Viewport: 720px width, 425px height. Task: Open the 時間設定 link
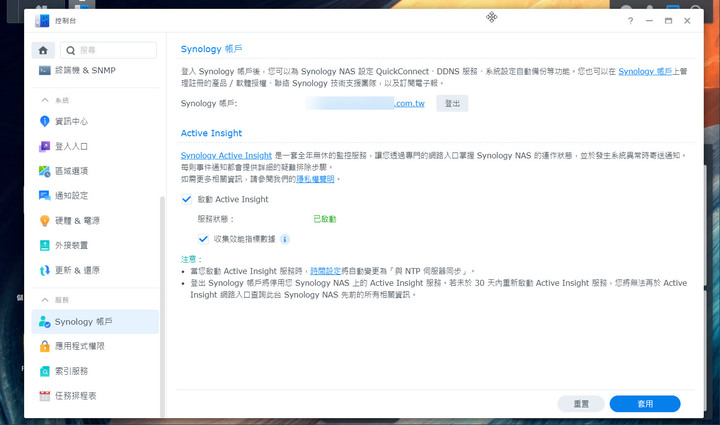click(326, 271)
